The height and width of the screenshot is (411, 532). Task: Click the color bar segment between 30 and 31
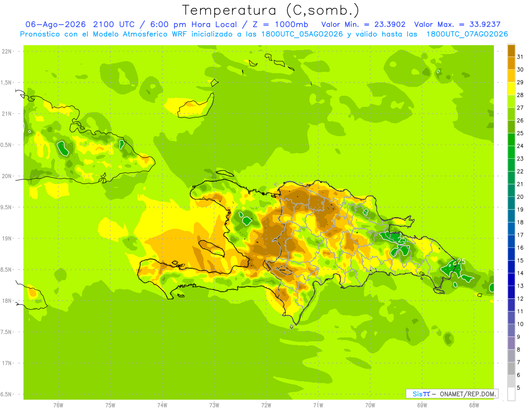511,63
